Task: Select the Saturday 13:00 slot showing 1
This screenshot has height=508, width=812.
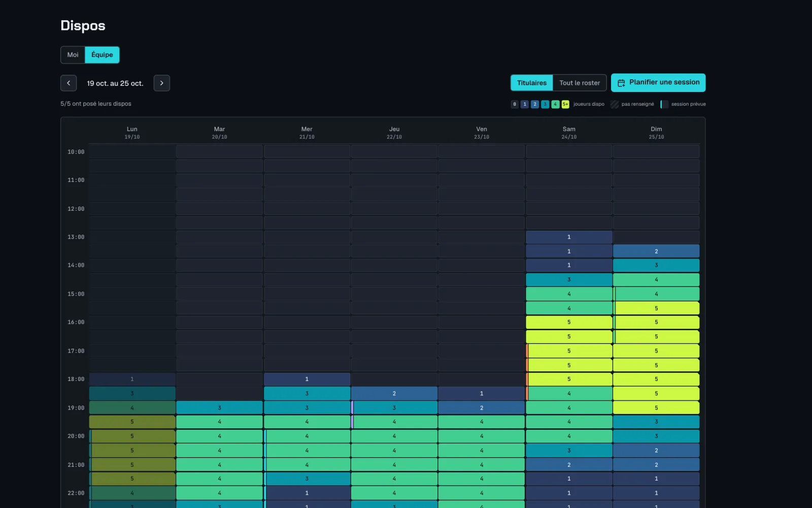Action: [x=569, y=237]
